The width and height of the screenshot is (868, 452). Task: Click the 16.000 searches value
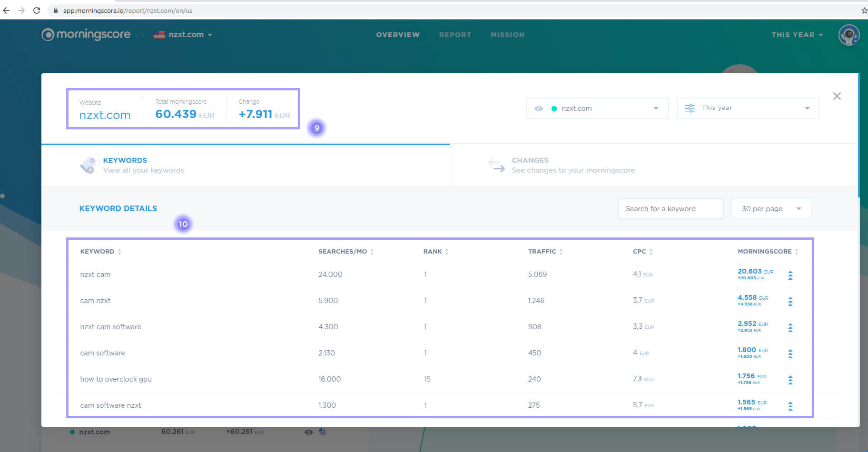coord(329,379)
